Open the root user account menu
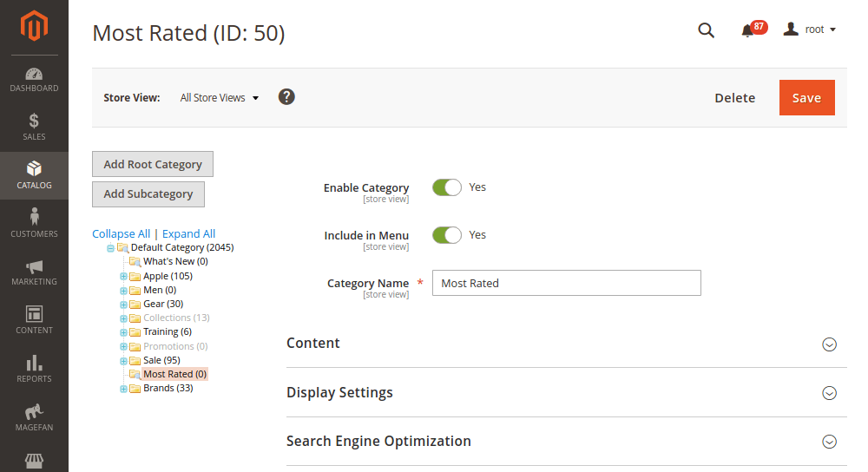The height and width of the screenshot is (472, 868). point(810,29)
